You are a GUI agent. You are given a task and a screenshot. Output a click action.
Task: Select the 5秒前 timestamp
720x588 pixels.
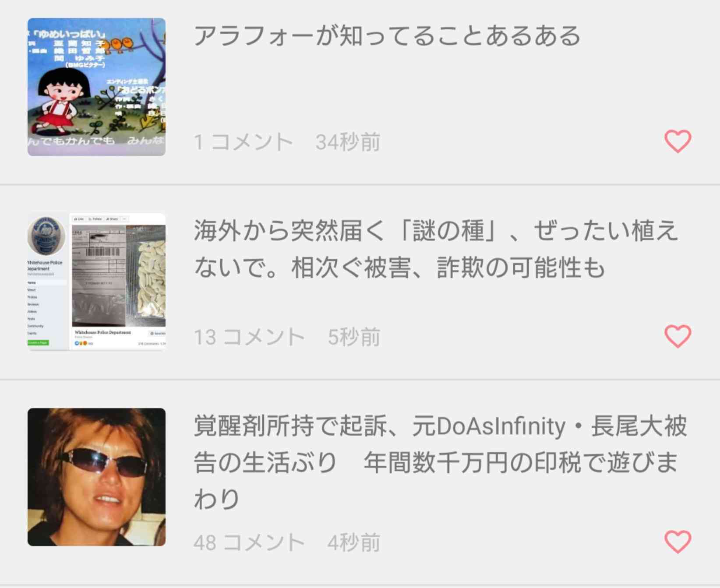point(354,337)
